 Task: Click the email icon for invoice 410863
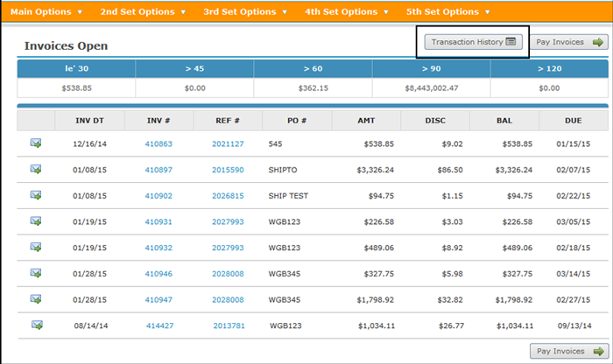point(36,143)
